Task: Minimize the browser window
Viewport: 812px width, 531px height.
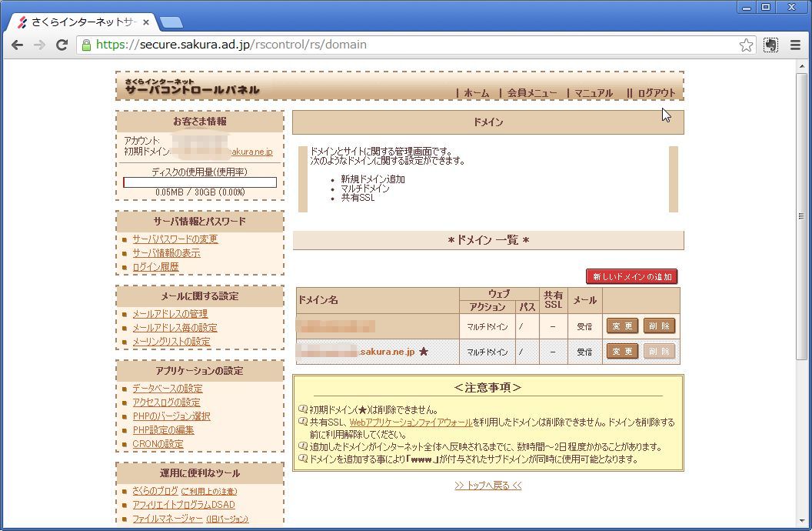Action: [746, 7]
